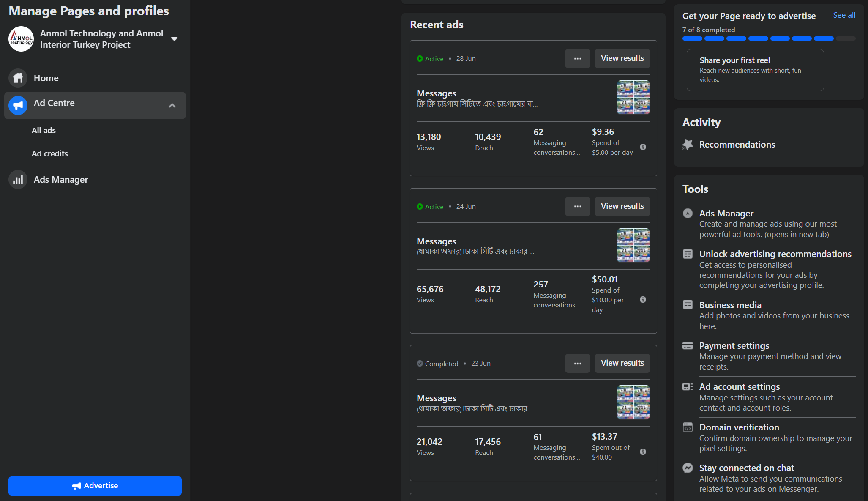Collapse the Ad Centre section chevron

[x=172, y=106]
